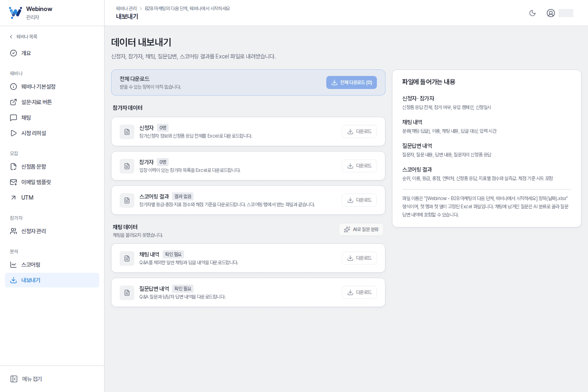The height and width of the screenshot is (392, 588).
Task: Click the 웨비나 관리 breadcrumb link
Action: click(x=126, y=9)
